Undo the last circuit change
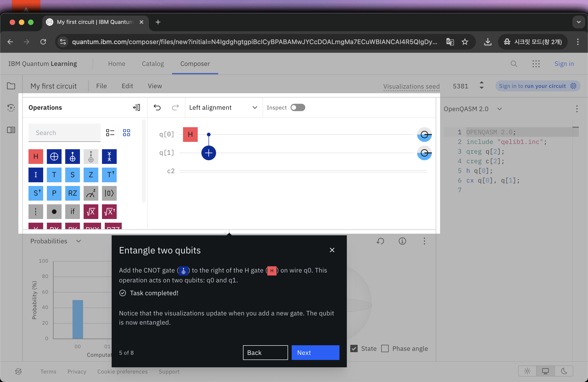The width and height of the screenshot is (588, 382). (157, 107)
